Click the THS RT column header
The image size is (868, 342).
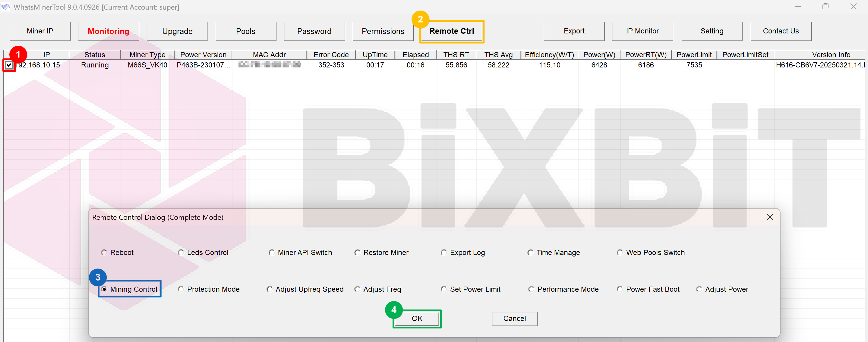click(x=456, y=54)
